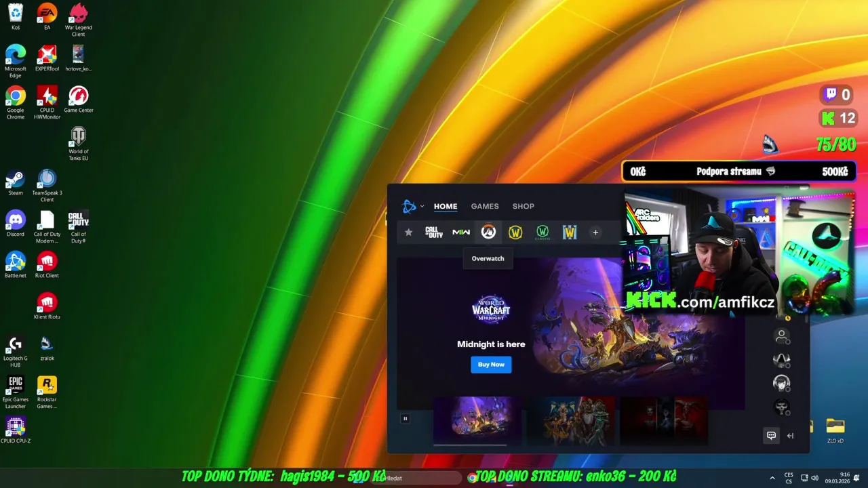Open the Game Center desktop shortcut
The image size is (868, 488).
click(79, 100)
